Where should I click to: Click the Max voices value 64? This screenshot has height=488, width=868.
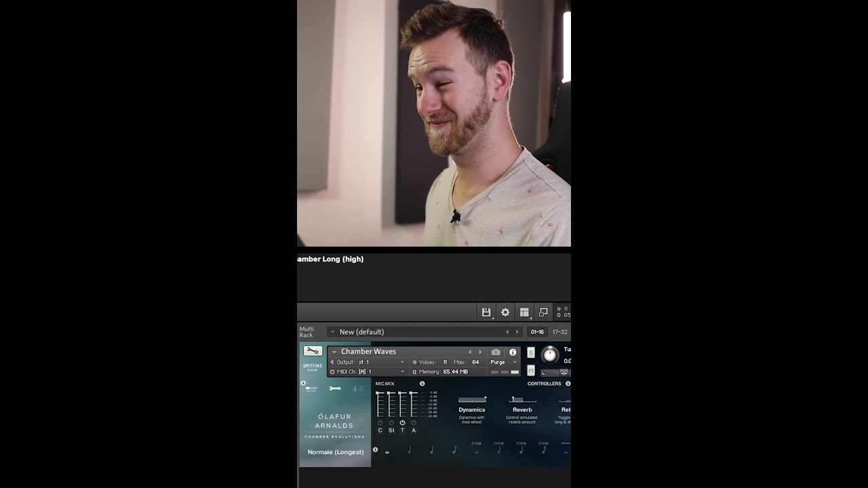(x=475, y=362)
